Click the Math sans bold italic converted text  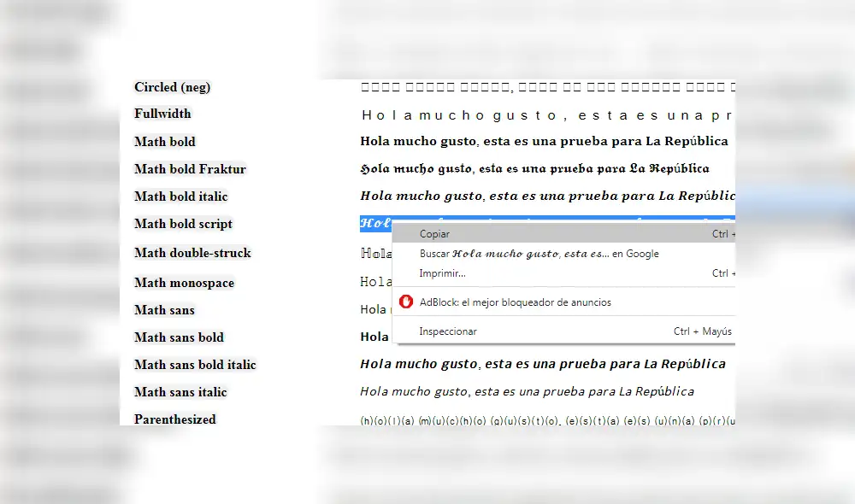click(543, 364)
